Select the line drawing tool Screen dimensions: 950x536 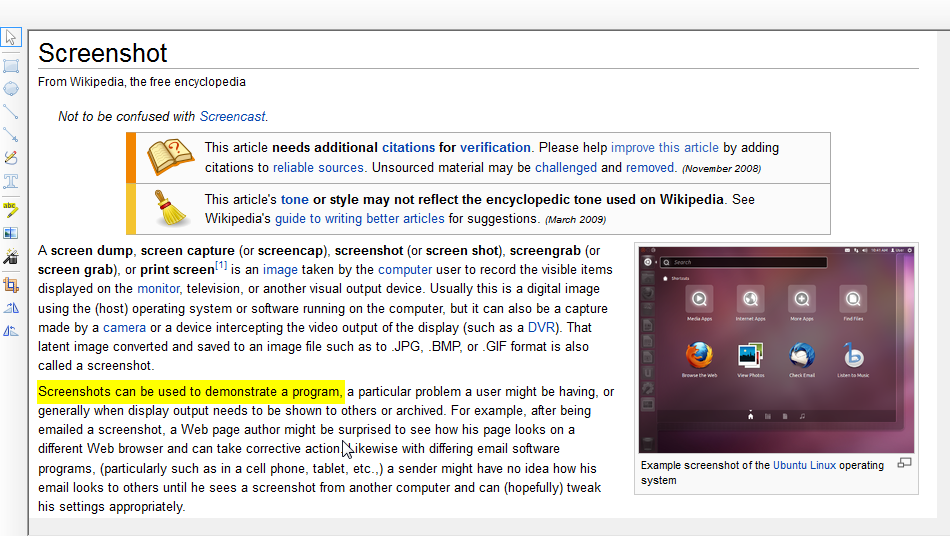pyautogui.click(x=11, y=112)
